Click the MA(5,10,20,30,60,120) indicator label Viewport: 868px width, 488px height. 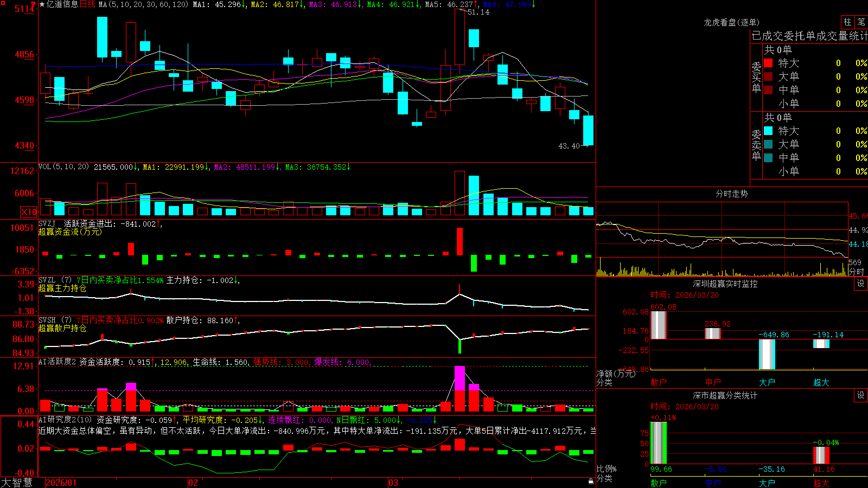pyautogui.click(x=143, y=4)
